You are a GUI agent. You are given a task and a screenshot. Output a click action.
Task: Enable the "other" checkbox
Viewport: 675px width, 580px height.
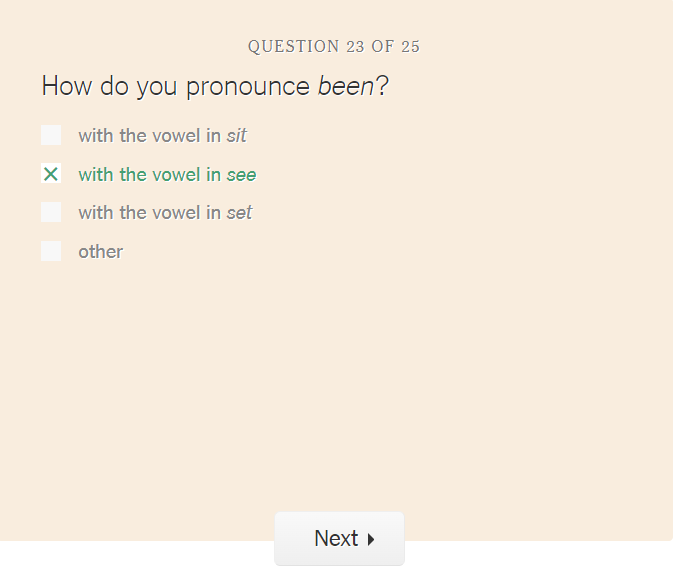[51, 251]
